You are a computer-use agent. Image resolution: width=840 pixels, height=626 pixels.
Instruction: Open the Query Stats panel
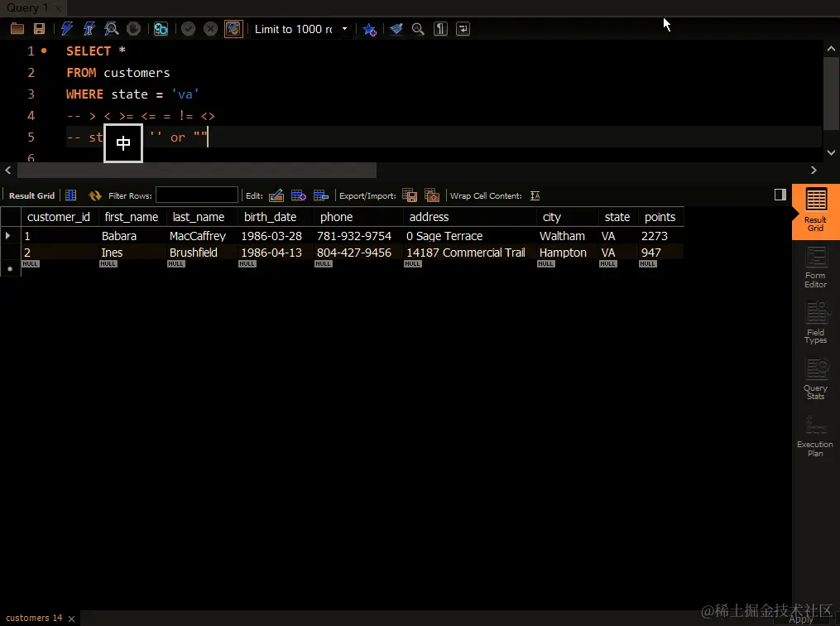coord(815,379)
